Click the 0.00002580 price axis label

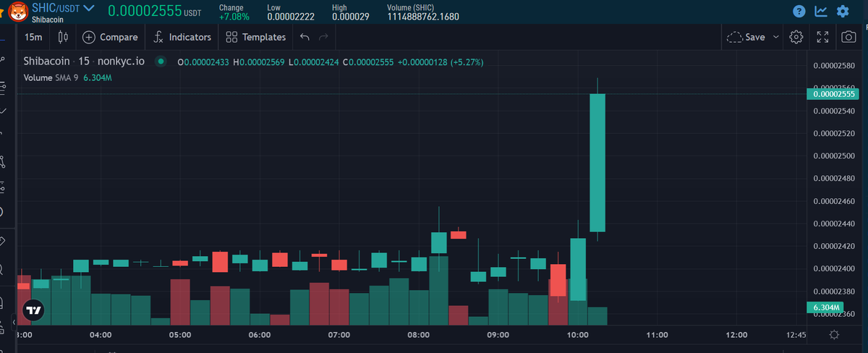pos(835,66)
